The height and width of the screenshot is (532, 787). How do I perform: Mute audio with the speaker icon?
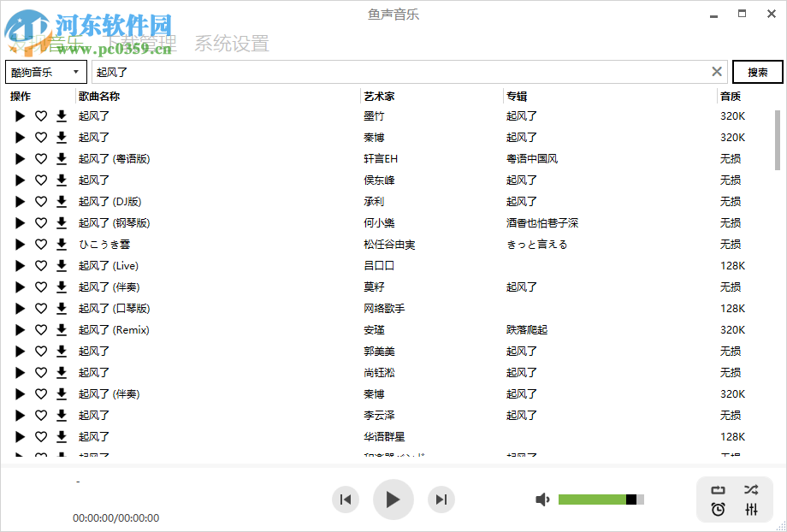pos(542,499)
